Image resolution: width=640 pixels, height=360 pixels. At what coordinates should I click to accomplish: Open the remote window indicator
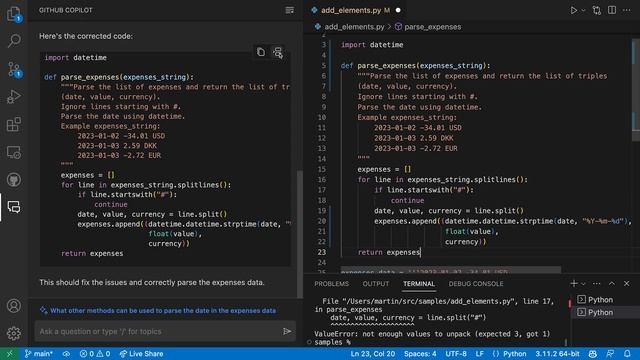9,353
